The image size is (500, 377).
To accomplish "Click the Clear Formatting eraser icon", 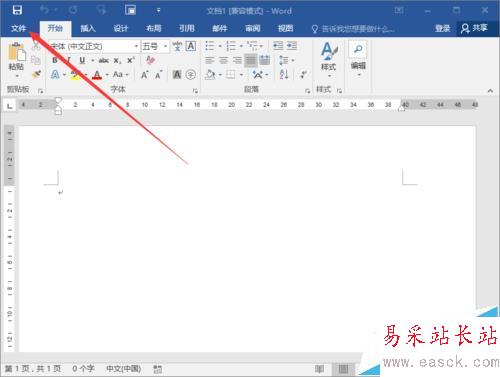I will click(x=150, y=60).
